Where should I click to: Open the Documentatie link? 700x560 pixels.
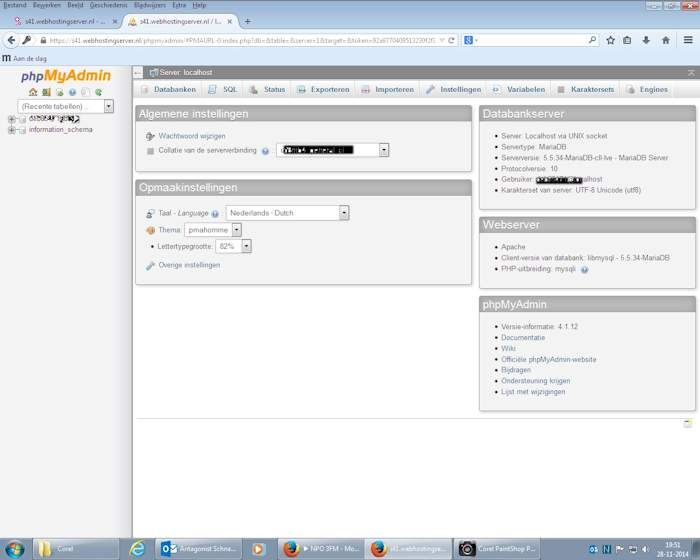point(523,338)
